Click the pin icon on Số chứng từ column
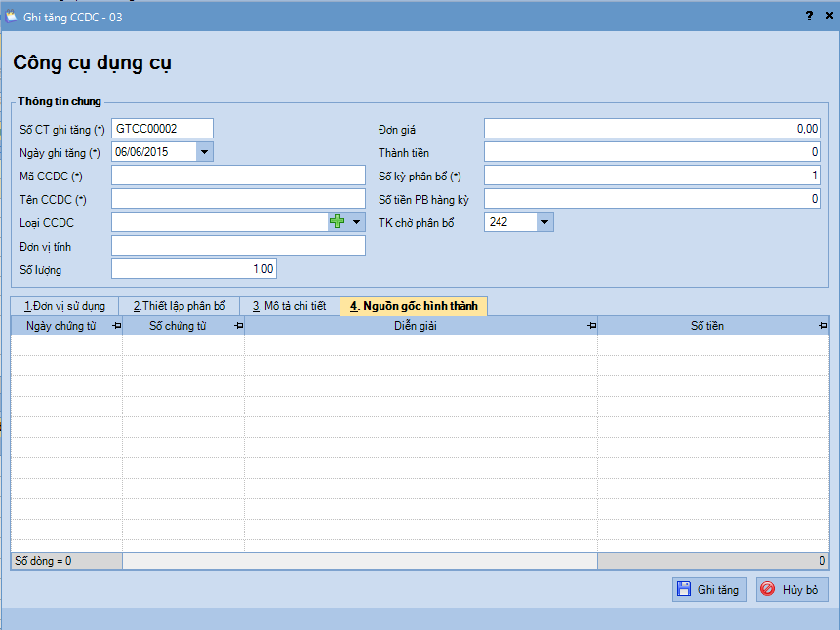 239,326
